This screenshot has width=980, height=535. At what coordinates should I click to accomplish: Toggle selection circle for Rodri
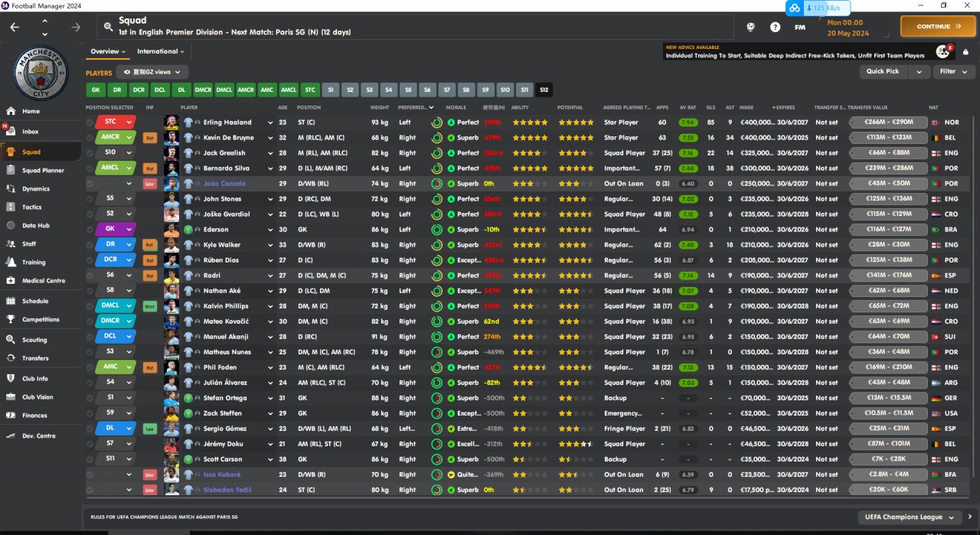(x=90, y=276)
